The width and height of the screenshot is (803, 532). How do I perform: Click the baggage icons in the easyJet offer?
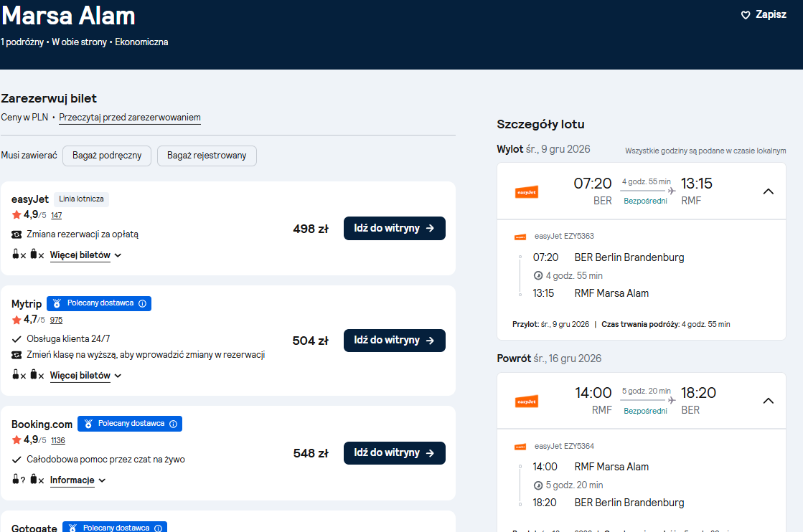tap(28, 255)
